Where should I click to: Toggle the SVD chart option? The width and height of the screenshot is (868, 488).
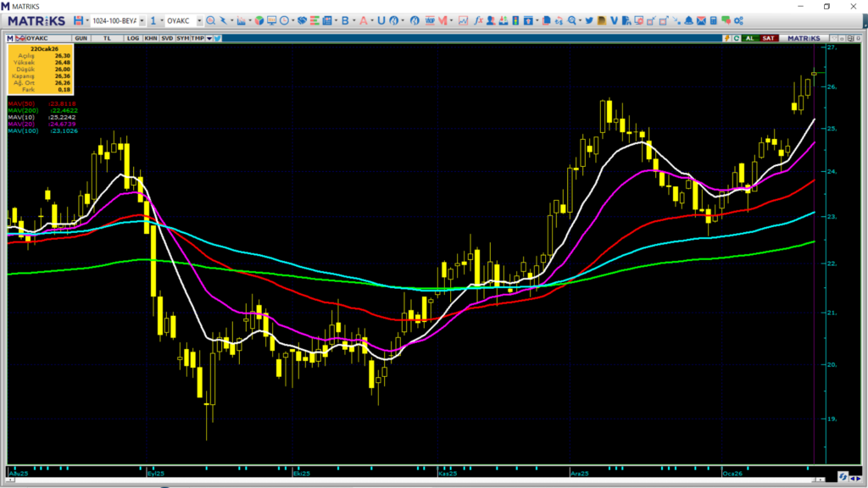pyautogui.click(x=167, y=38)
